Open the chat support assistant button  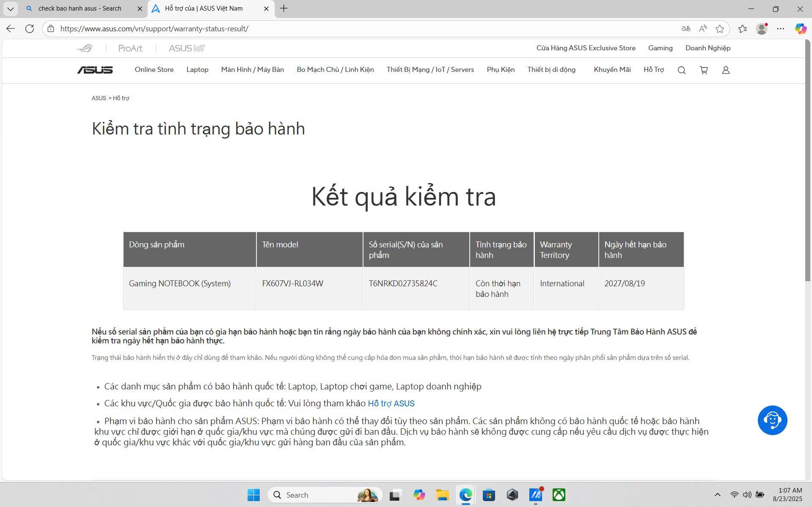pyautogui.click(x=772, y=420)
